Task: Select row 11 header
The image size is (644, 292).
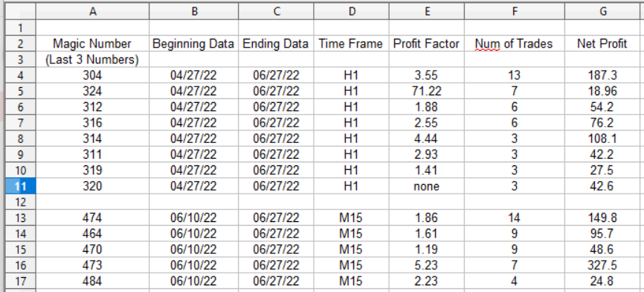Action: (x=21, y=186)
